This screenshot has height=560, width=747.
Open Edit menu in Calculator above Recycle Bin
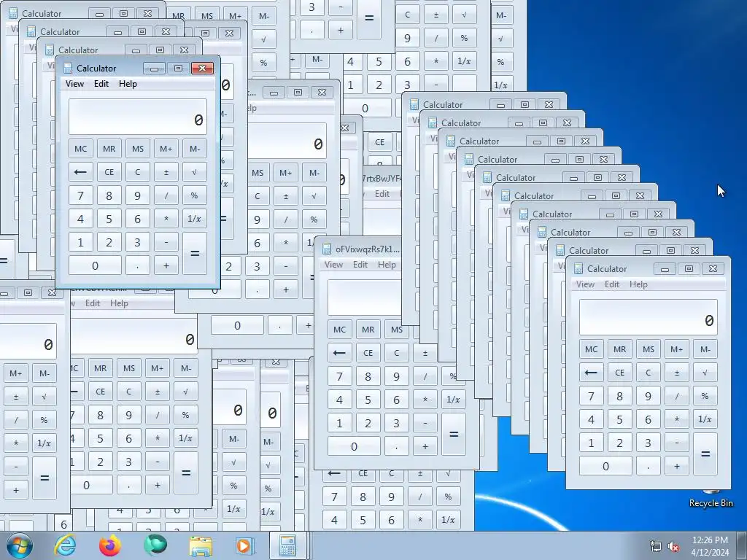pyautogui.click(x=612, y=284)
